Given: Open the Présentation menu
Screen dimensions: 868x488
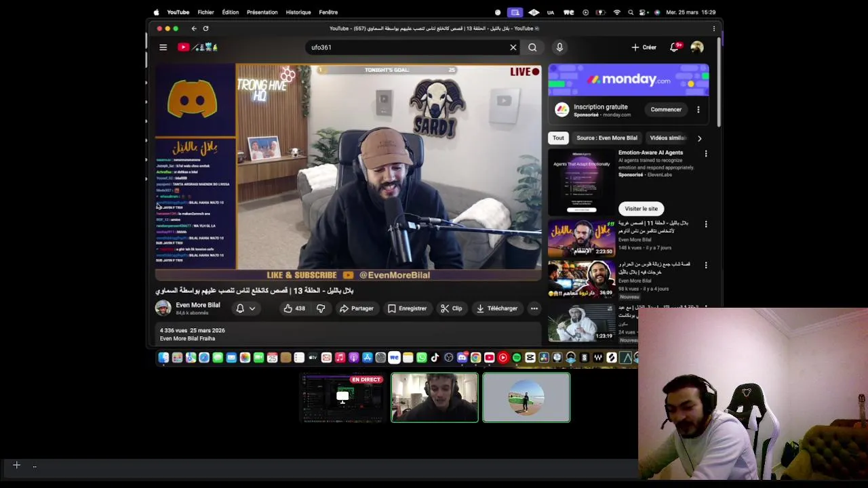Looking at the screenshot, I should point(262,12).
